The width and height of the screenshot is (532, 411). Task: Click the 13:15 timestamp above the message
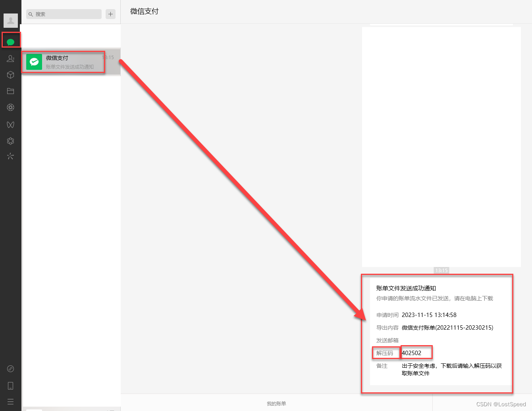point(441,270)
